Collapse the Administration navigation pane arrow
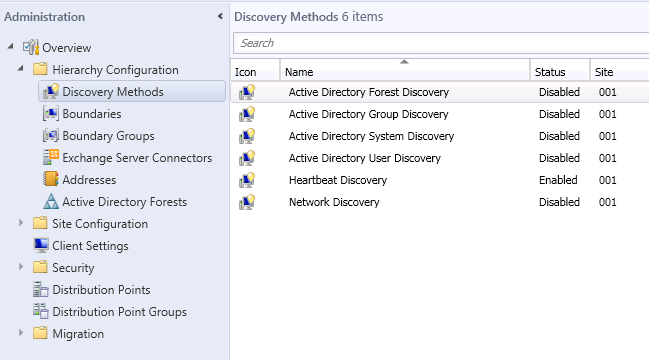The height and width of the screenshot is (360, 649). (x=220, y=16)
